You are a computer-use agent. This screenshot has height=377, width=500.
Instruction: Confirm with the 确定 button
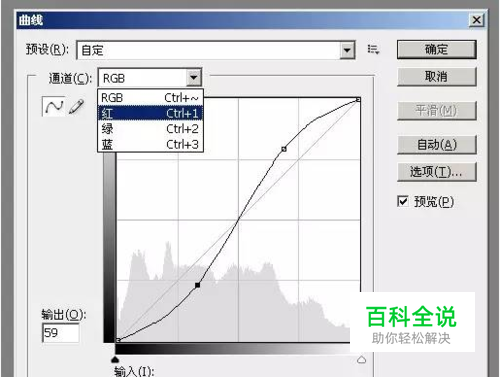tap(437, 50)
